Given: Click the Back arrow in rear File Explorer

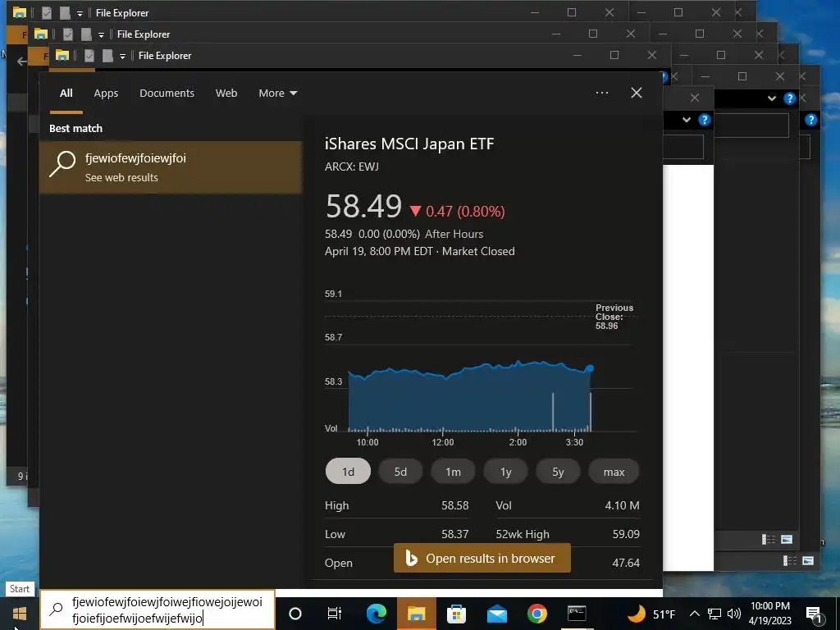Looking at the screenshot, I should coord(21,62).
